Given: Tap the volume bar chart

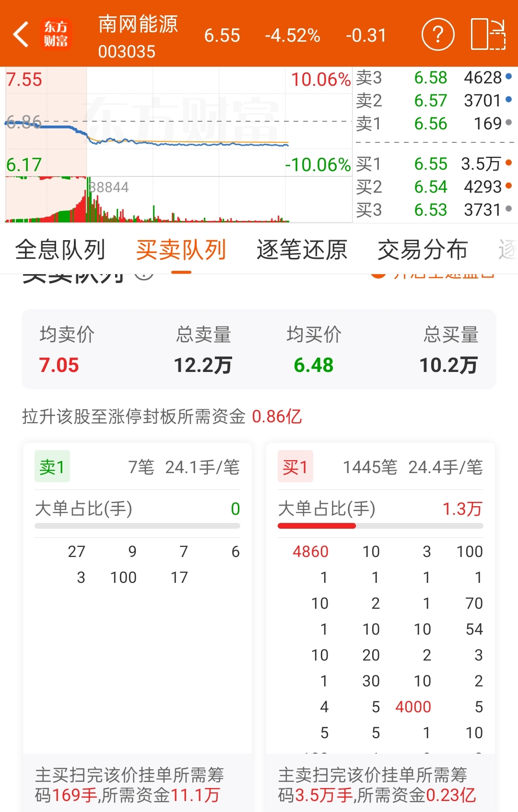Looking at the screenshot, I should pyautogui.click(x=178, y=199).
